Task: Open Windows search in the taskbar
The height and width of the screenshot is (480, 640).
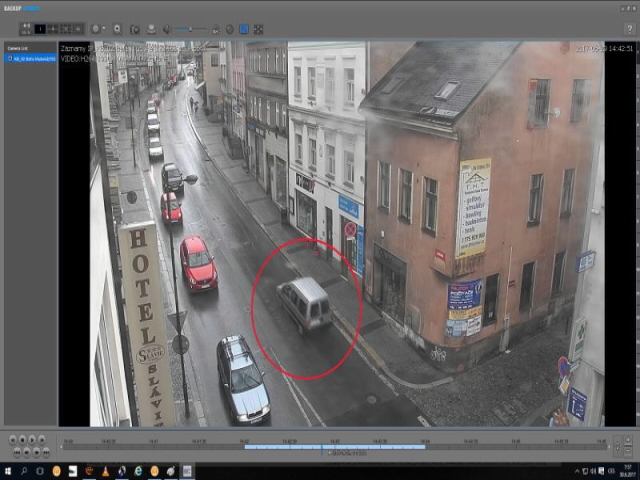Action: pyautogui.click(x=24, y=470)
